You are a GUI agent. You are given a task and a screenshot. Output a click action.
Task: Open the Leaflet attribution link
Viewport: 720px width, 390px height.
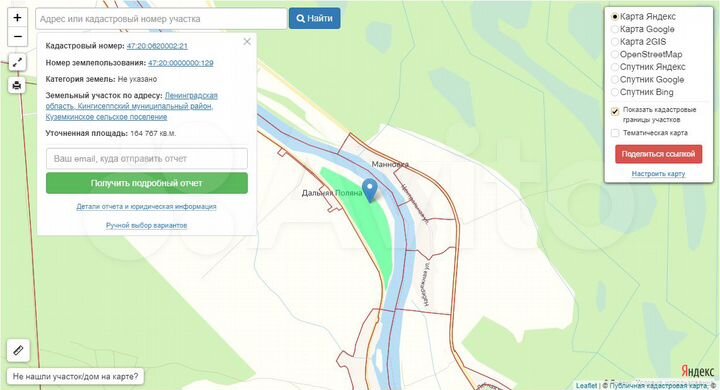pyautogui.click(x=586, y=385)
